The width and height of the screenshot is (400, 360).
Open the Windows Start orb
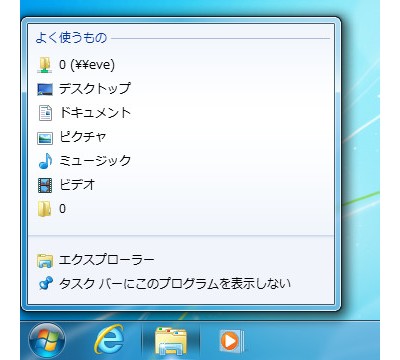click(x=47, y=341)
